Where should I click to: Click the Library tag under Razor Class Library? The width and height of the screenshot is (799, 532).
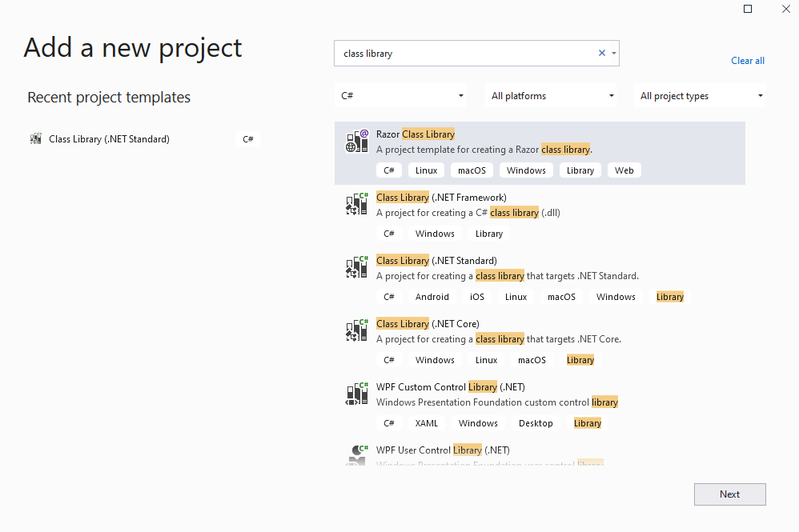coord(580,170)
